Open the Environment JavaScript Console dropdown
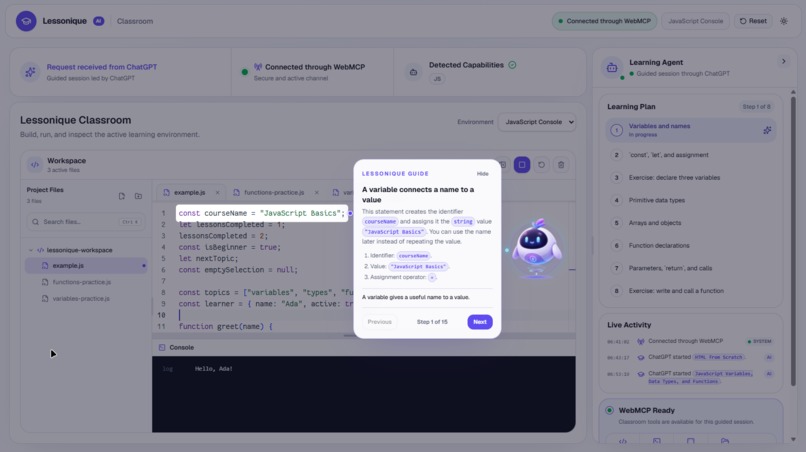The image size is (806, 452). click(537, 122)
